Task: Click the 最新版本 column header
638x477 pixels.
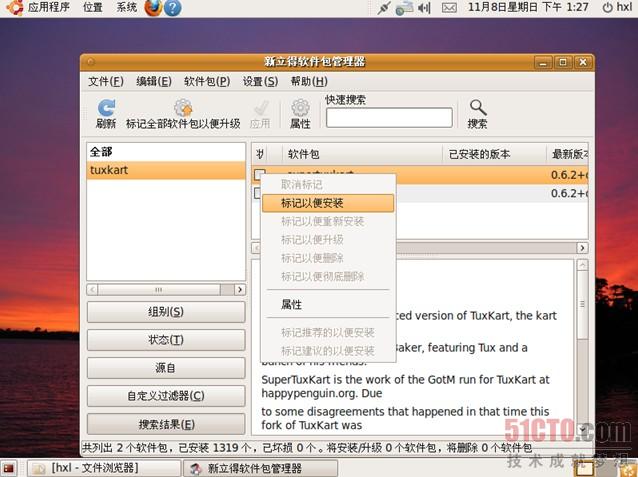Action: 567,154
